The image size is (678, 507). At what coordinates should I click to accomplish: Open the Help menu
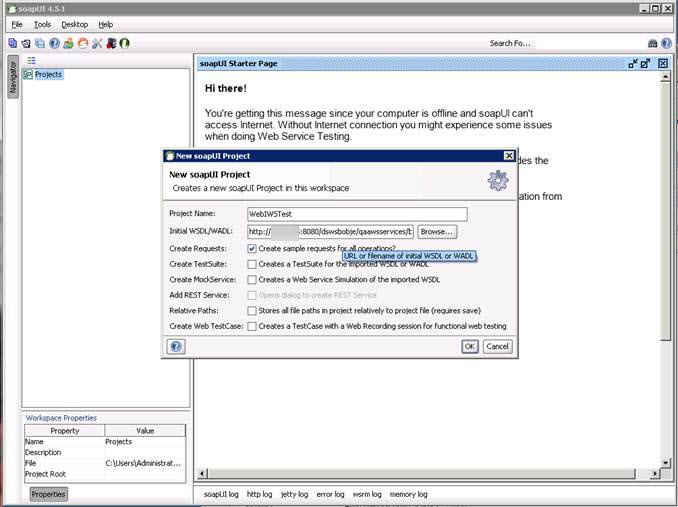coord(106,25)
